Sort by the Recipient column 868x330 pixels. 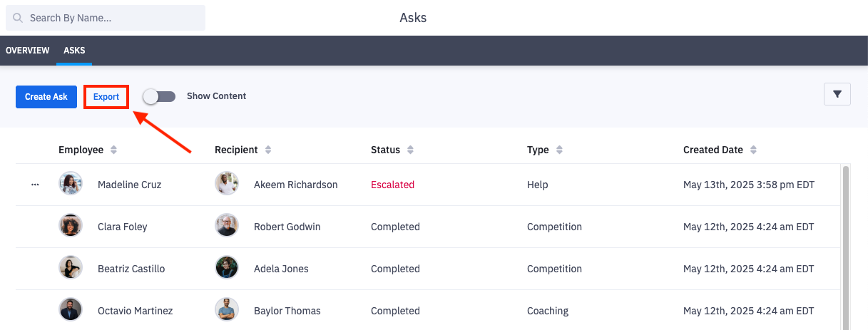pos(268,150)
